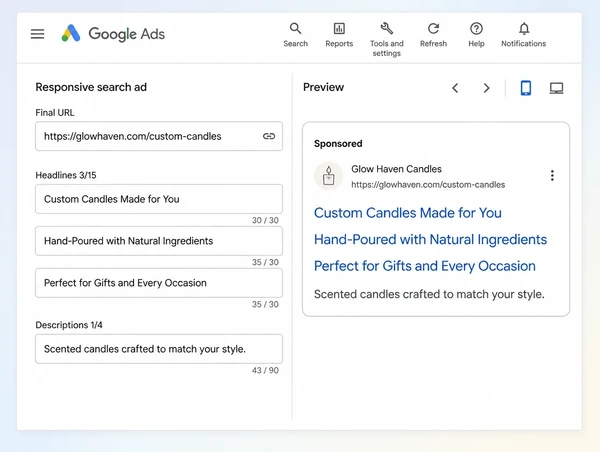Click the preview description text

429,294
